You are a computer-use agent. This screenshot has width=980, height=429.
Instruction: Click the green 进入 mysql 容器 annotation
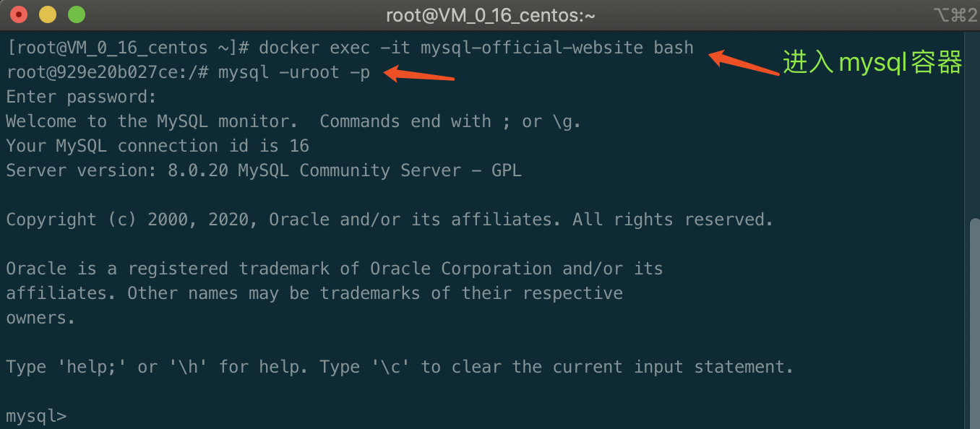[x=871, y=62]
